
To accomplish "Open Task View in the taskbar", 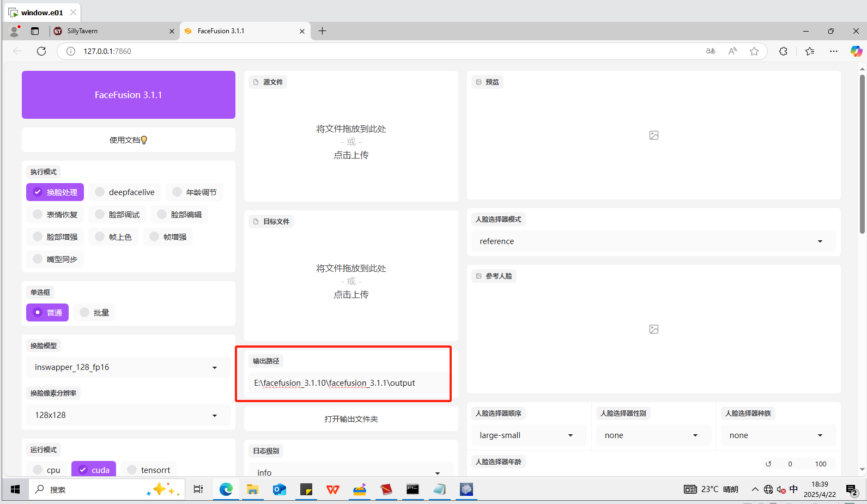I will pos(198,489).
